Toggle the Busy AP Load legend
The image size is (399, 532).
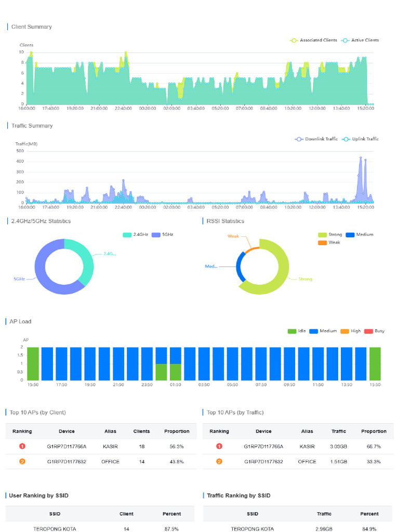tap(374, 331)
